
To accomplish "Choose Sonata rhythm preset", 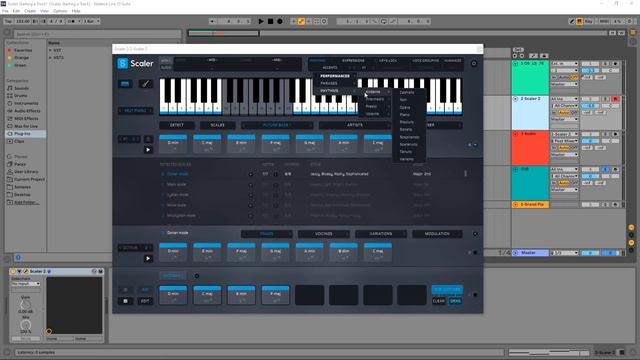I will (406, 129).
